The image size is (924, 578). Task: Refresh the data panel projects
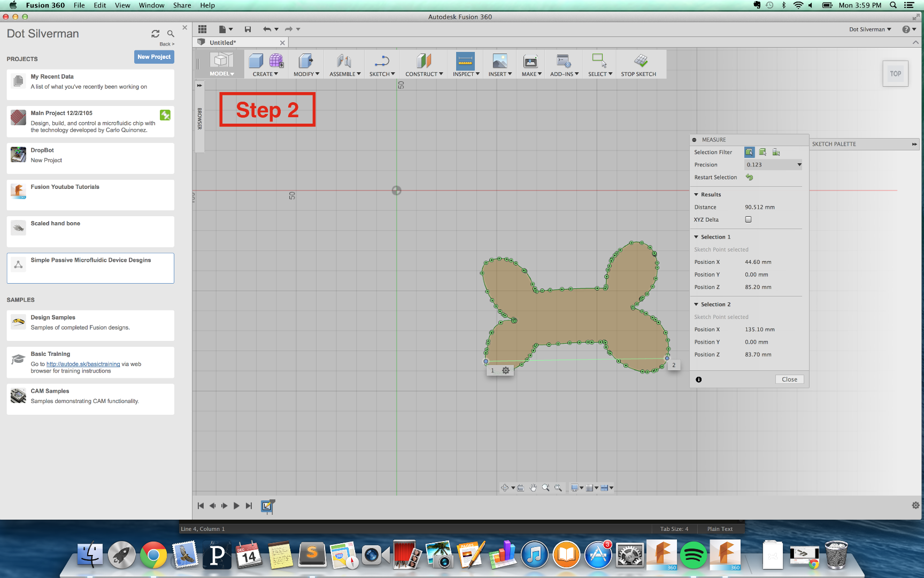click(155, 34)
